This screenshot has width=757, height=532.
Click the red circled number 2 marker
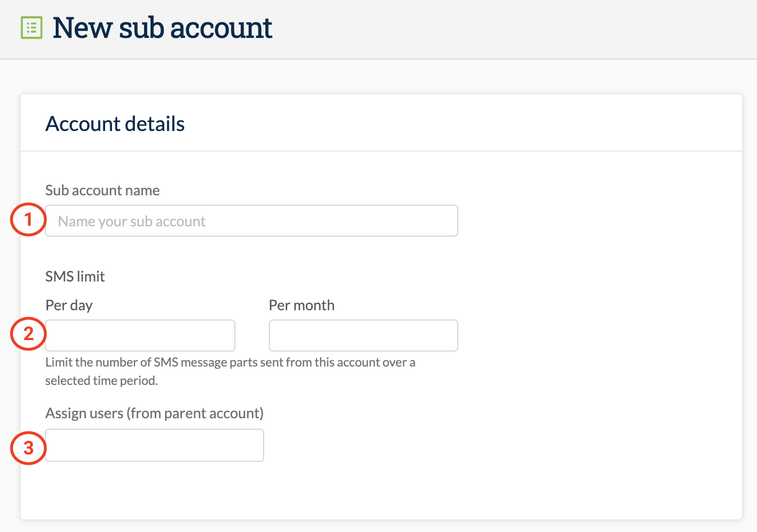point(28,334)
